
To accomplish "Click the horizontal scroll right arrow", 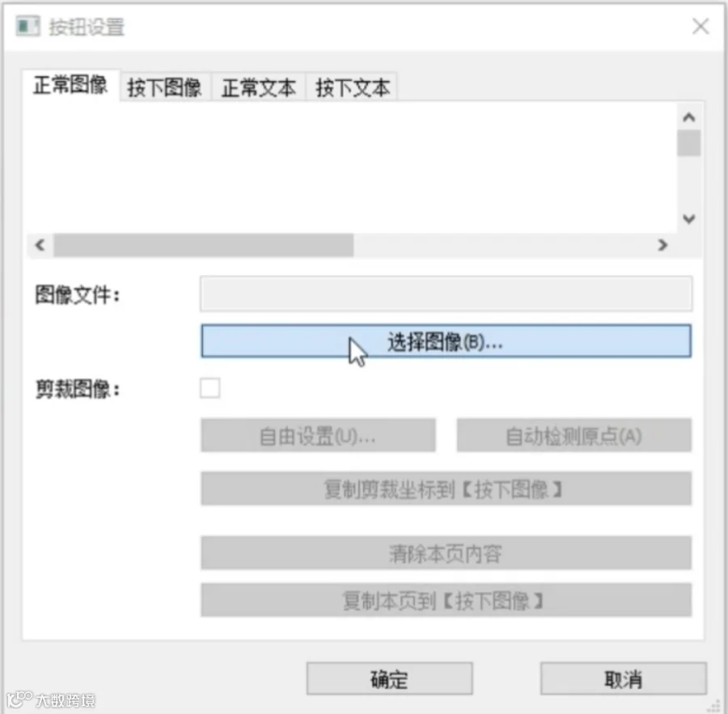I will pos(662,245).
